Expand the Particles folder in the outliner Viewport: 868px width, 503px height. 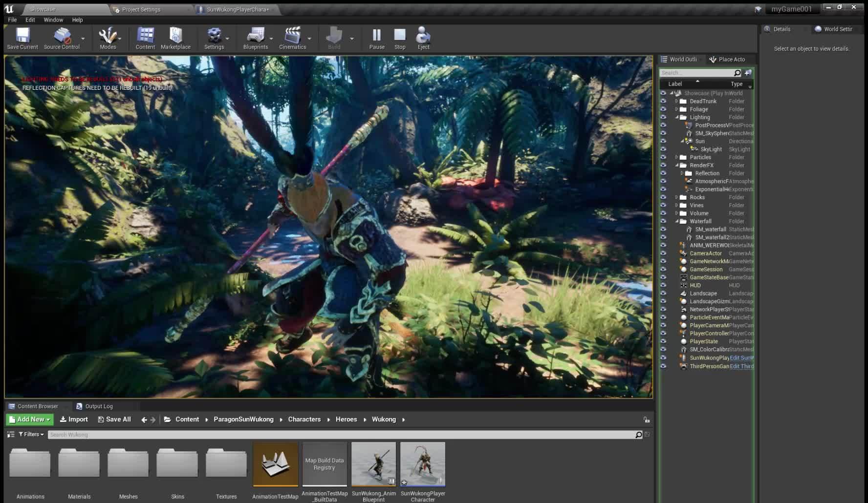tap(676, 157)
